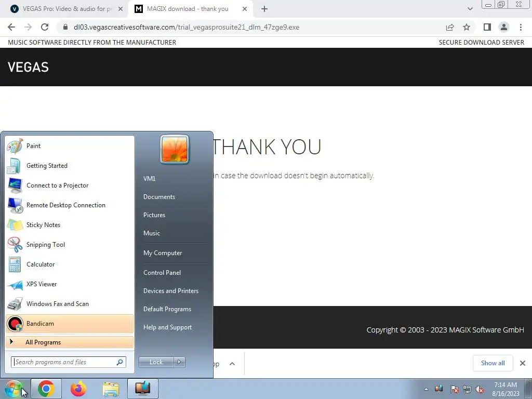Image resolution: width=532 pixels, height=399 pixels.
Task: Close the downloads bar
Action: point(523,363)
